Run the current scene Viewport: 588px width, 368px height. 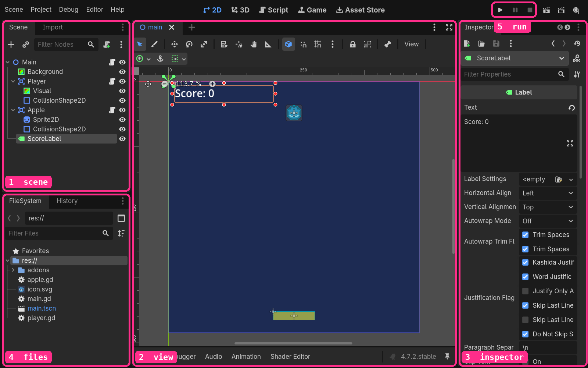(x=546, y=10)
